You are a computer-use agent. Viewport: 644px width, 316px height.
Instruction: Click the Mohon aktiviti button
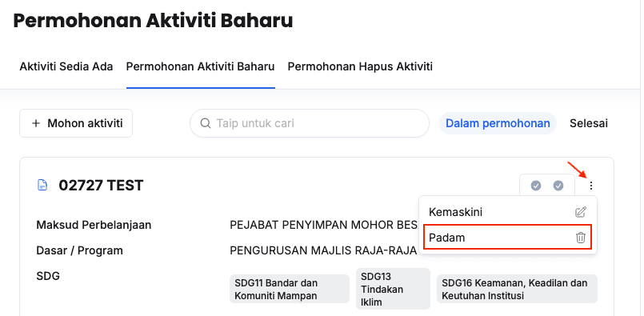coord(76,123)
